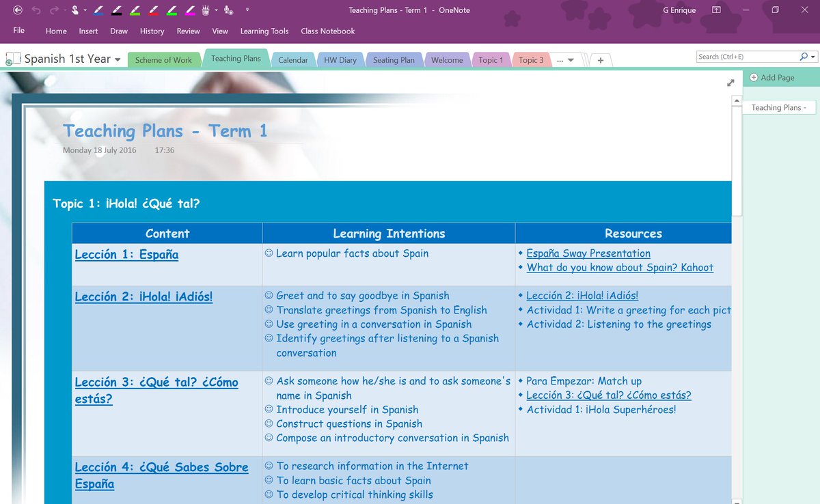Screen dimensions: 820x504
Task: Open España Sway Presentation link
Action: (x=588, y=253)
